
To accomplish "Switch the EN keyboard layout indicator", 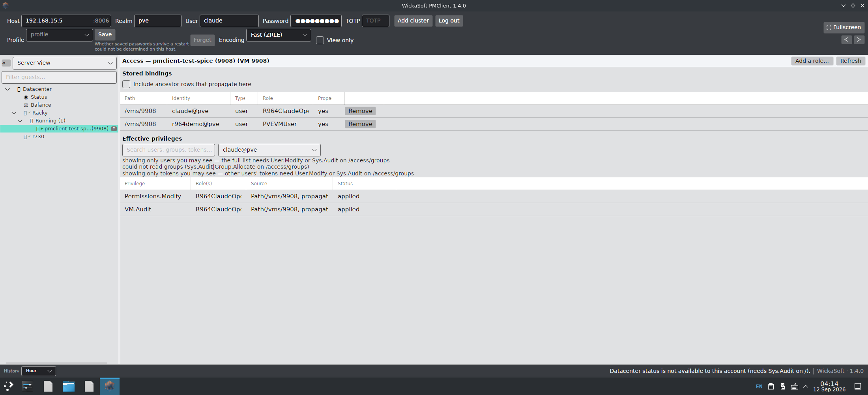I will point(759,386).
